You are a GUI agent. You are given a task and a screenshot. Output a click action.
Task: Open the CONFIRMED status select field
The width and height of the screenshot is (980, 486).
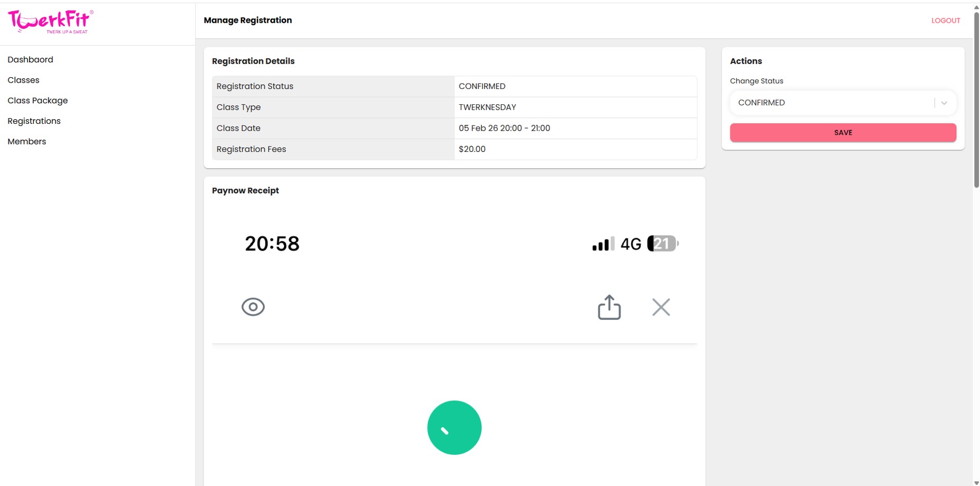point(830,103)
